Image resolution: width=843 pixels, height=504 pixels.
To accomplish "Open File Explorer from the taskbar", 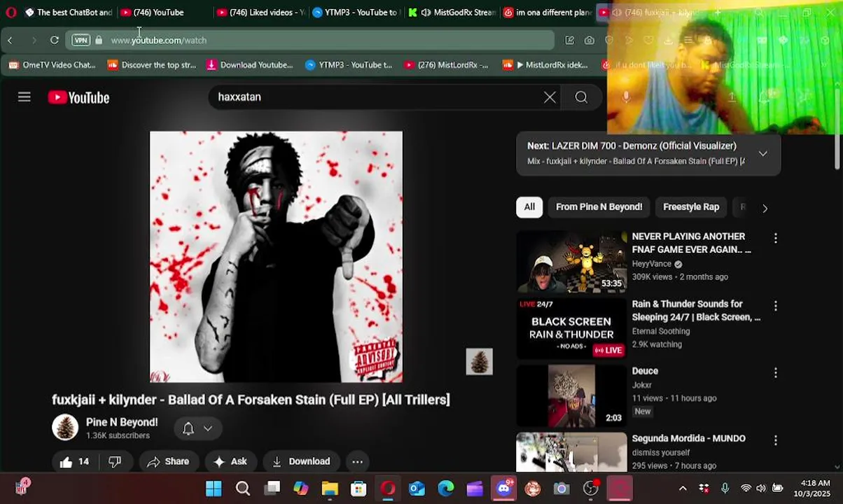I will coord(330,489).
